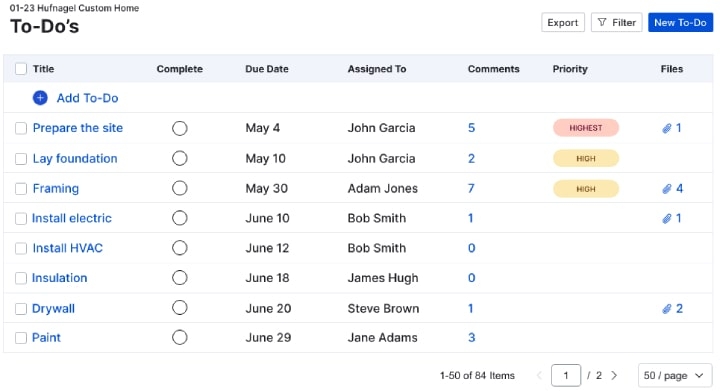Click the page number input field
Image resolution: width=720 pixels, height=391 pixels.
tap(566, 375)
